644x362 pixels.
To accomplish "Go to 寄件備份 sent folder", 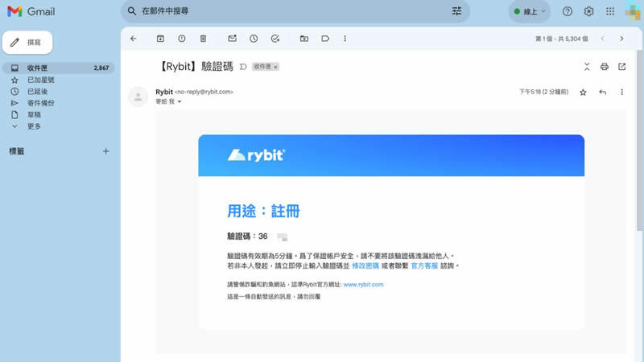I will click(x=41, y=103).
